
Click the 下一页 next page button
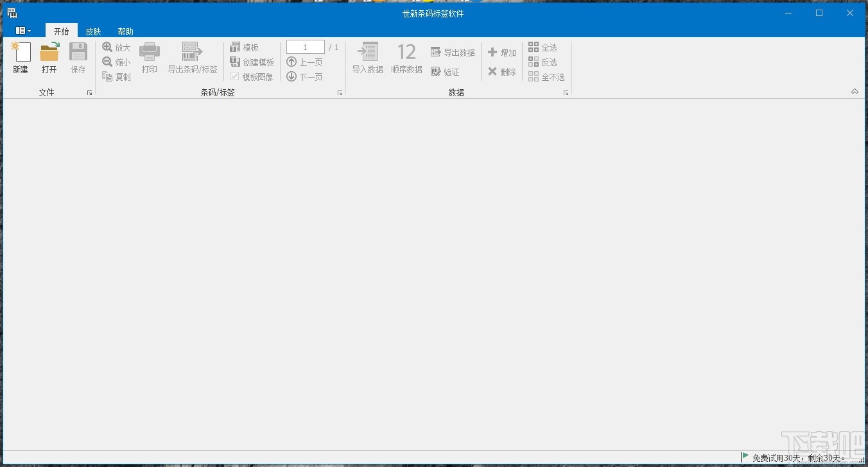[306, 76]
